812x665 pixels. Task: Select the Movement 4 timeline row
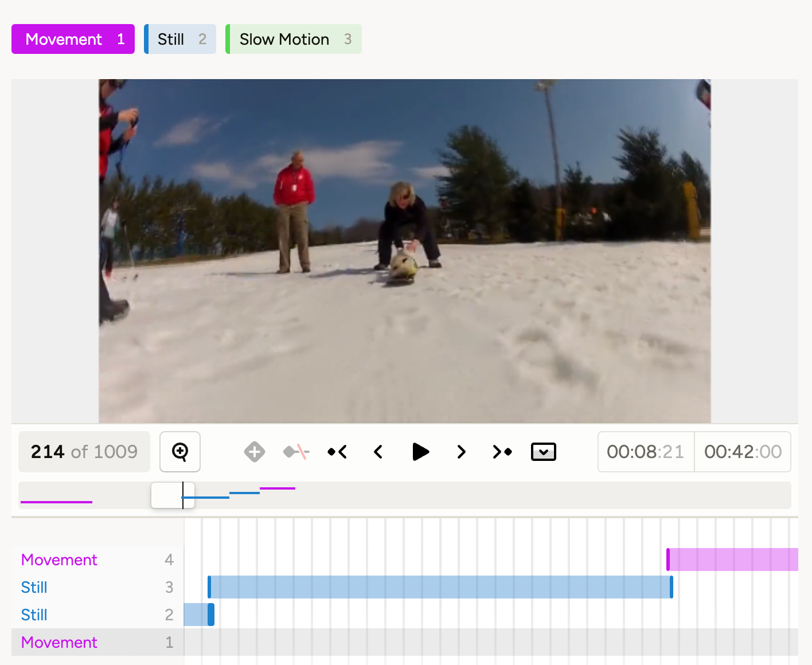click(x=97, y=560)
